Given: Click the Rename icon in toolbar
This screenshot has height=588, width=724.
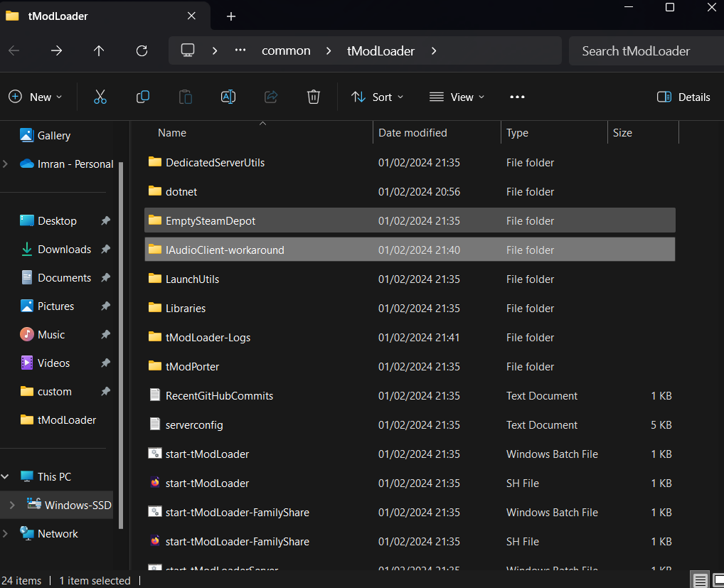Looking at the screenshot, I should tap(228, 97).
